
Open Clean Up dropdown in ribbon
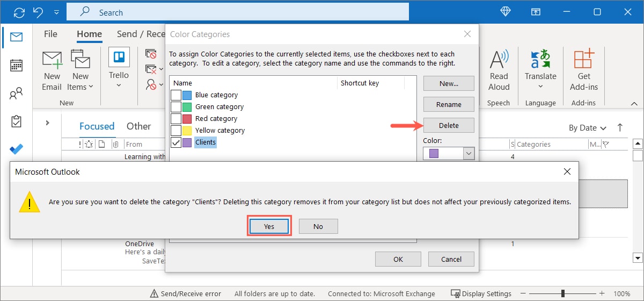tap(153, 69)
